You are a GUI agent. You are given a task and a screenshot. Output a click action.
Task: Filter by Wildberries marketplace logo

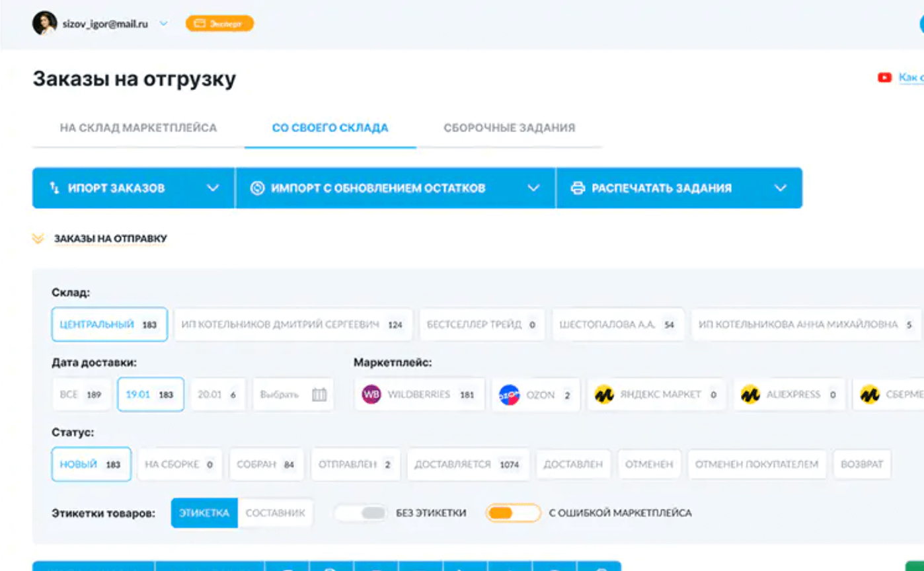coord(371,395)
